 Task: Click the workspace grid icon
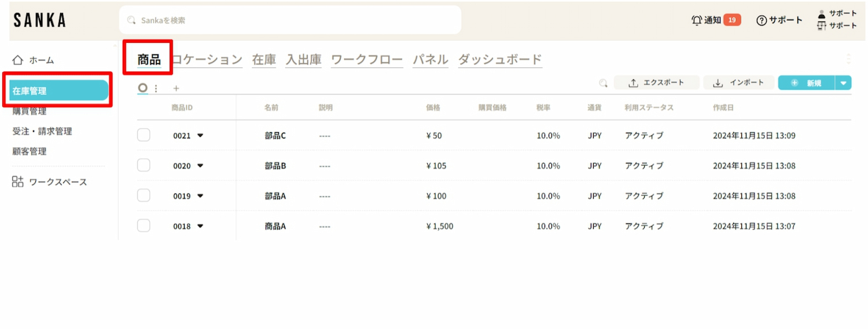point(18,182)
